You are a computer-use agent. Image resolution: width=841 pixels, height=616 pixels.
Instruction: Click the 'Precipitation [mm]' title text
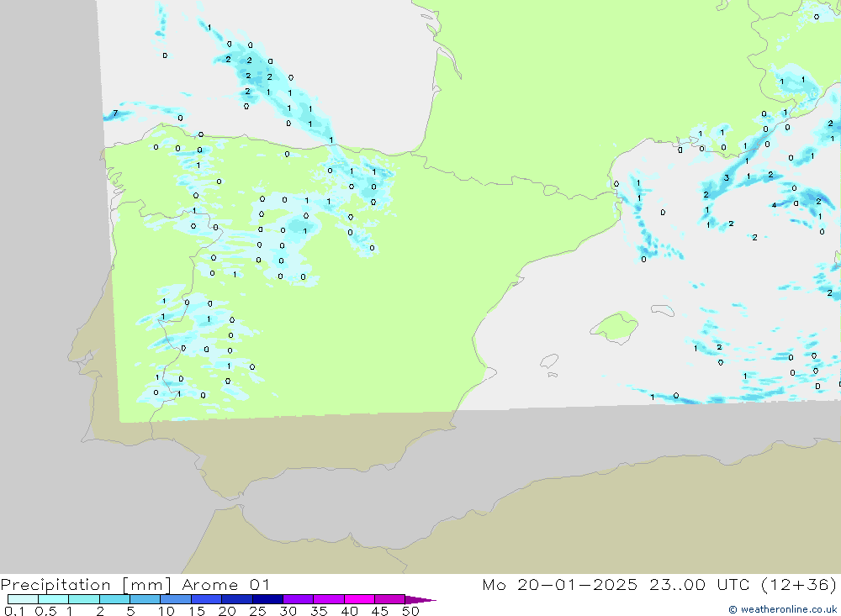(86, 585)
